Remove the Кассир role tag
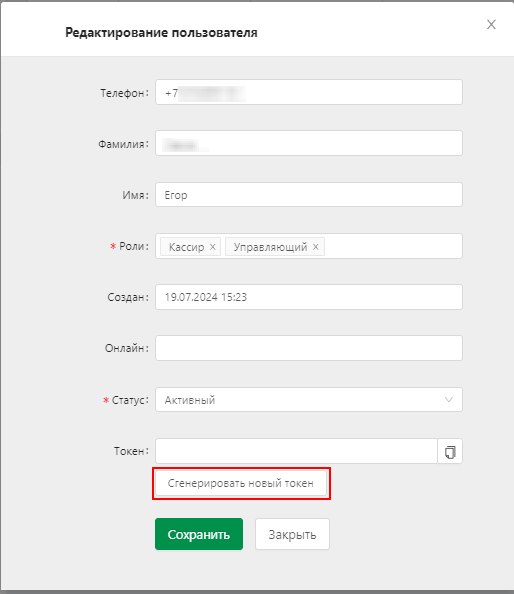Image resolution: width=514 pixels, height=594 pixels. tap(212, 247)
